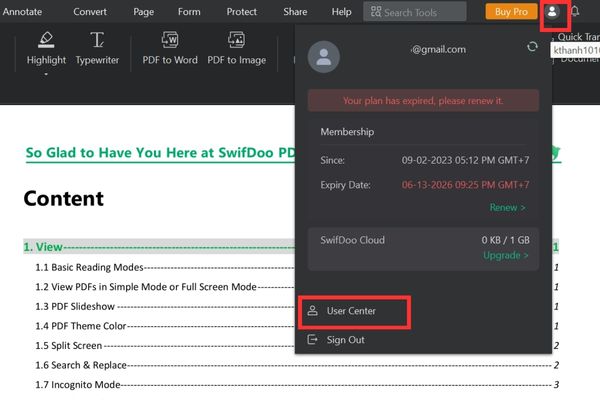Click the Upgrade cloud storage link
This screenshot has width=600, height=400.
coord(505,255)
